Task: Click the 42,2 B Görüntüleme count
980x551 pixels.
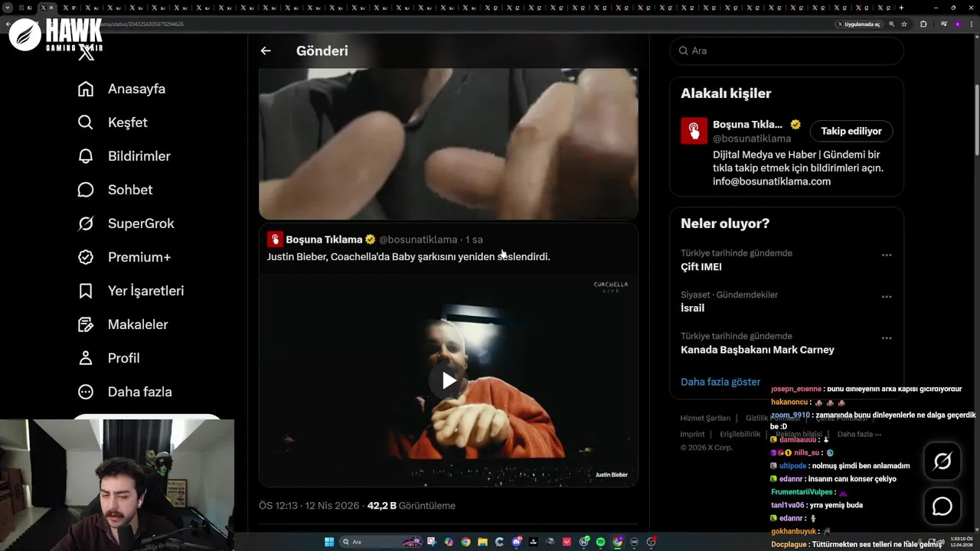Action: (411, 506)
